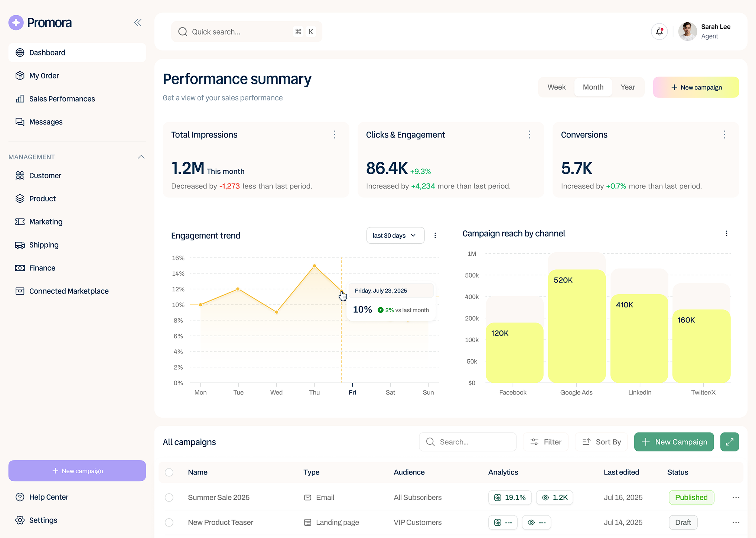This screenshot has height=538, width=756.
Task: Click the Filter button
Action: [x=545, y=442]
